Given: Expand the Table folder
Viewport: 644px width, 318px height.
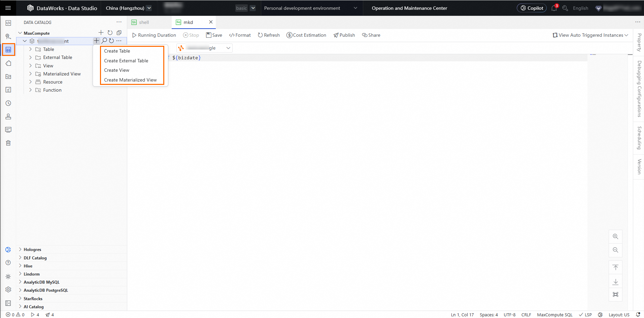Looking at the screenshot, I should [30, 49].
